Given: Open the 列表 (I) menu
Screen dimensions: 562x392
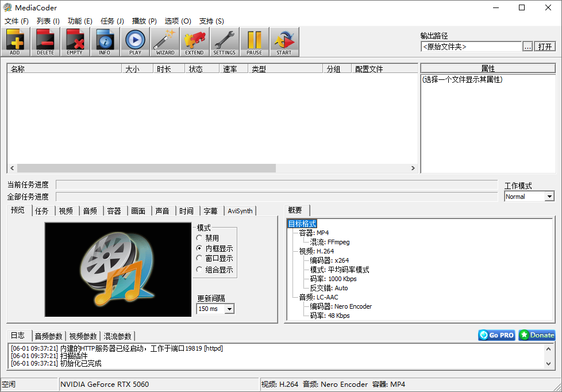Looking at the screenshot, I should (x=48, y=21).
